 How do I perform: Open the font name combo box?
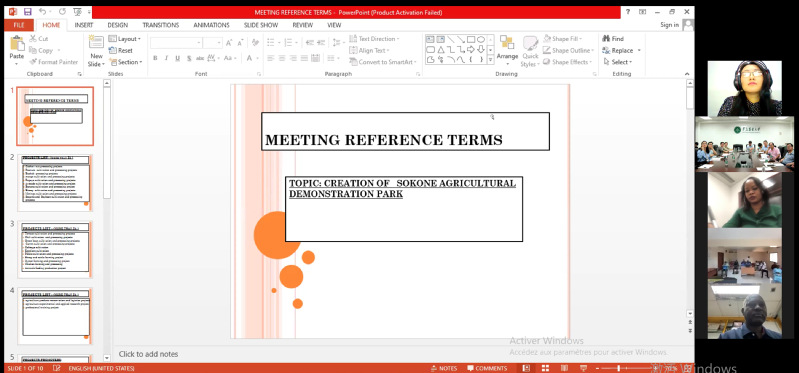(x=176, y=43)
